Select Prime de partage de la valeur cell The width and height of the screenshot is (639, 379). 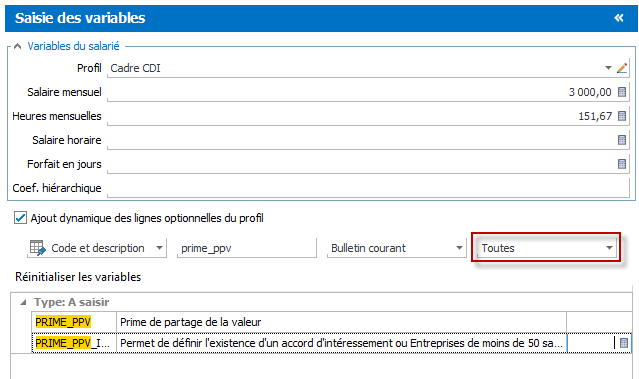tap(341, 322)
